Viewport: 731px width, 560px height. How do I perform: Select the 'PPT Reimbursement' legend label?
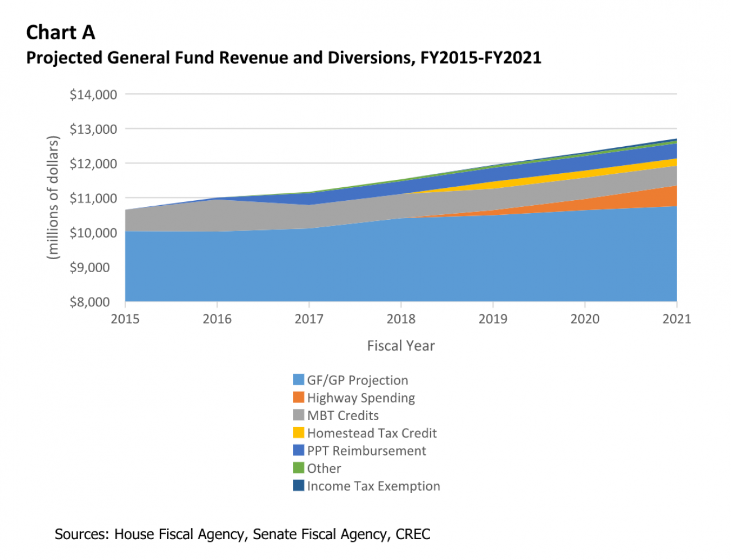(367, 451)
